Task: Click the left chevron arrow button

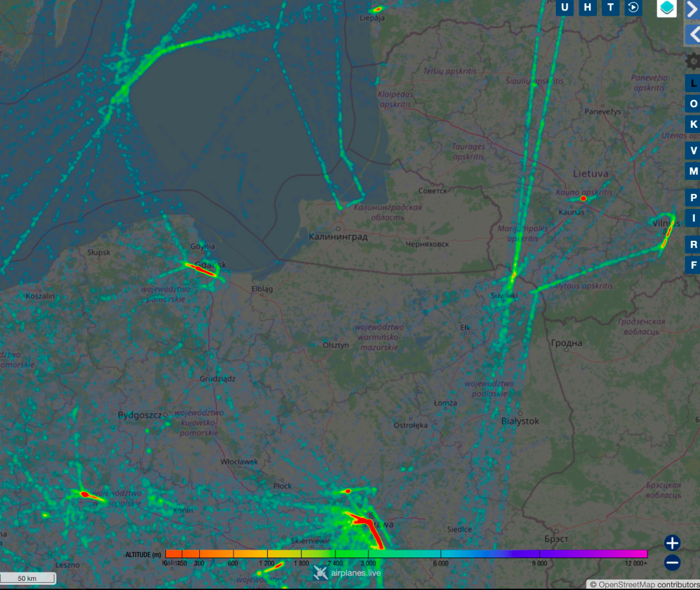Action: point(692,34)
